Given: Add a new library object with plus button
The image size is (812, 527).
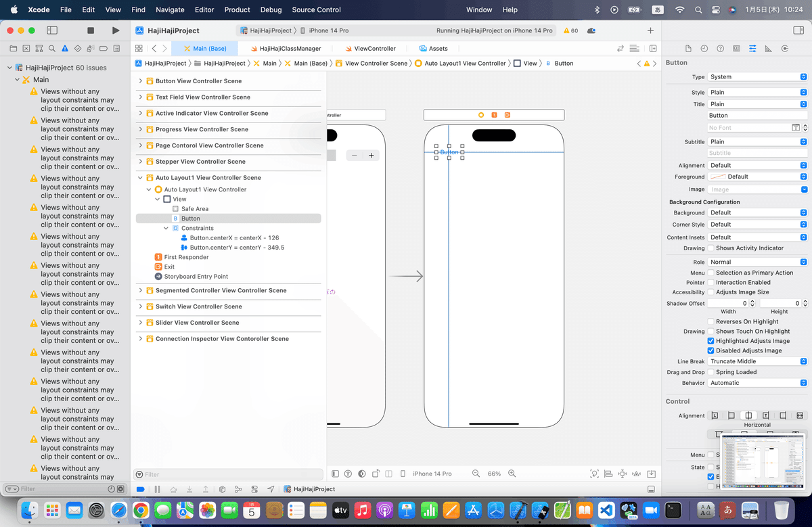Looking at the screenshot, I should [x=650, y=30].
